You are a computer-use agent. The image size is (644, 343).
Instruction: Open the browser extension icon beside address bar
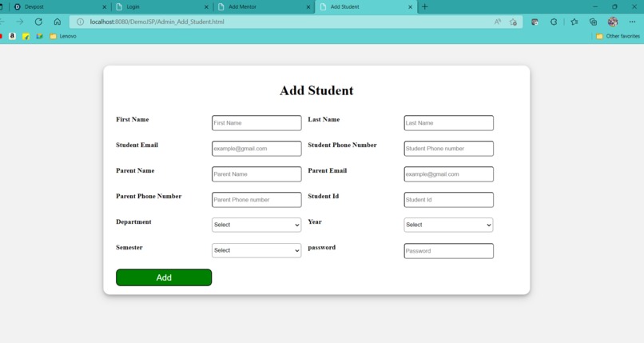pyautogui.click(x=535, y=22)
